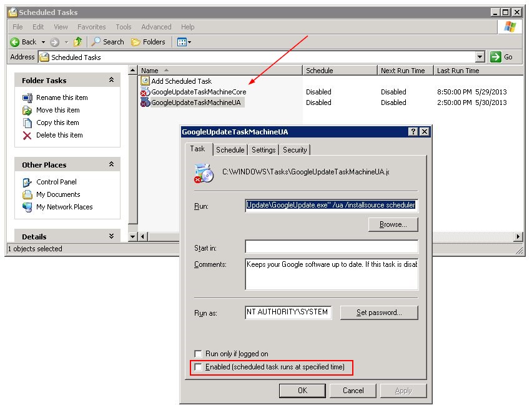Click the Apply button
The height and width of the screenshot is (410, 532).
pyautogui.click(x=403, y=391)
